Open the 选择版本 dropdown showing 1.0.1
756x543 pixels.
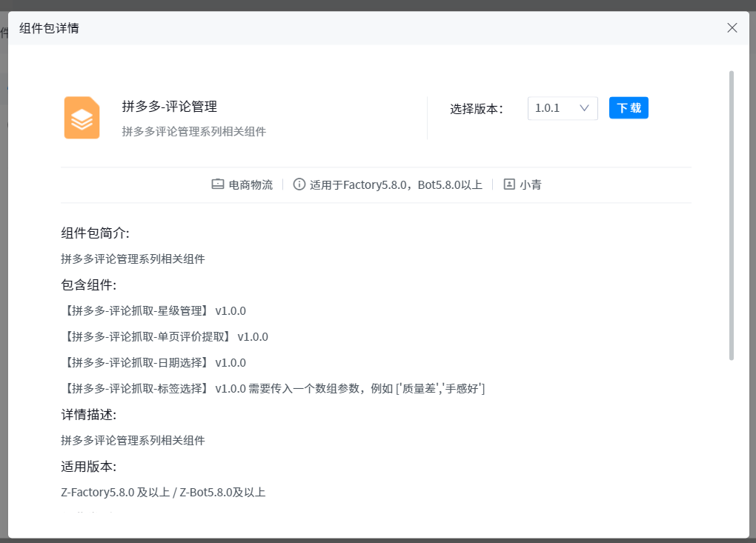click(x=562, y=108)
